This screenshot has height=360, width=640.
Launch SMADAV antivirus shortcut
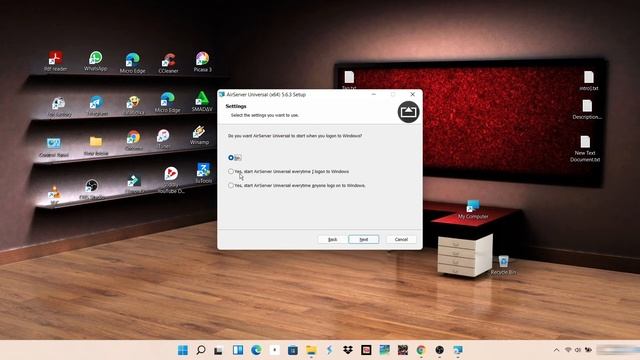point(202,101)
